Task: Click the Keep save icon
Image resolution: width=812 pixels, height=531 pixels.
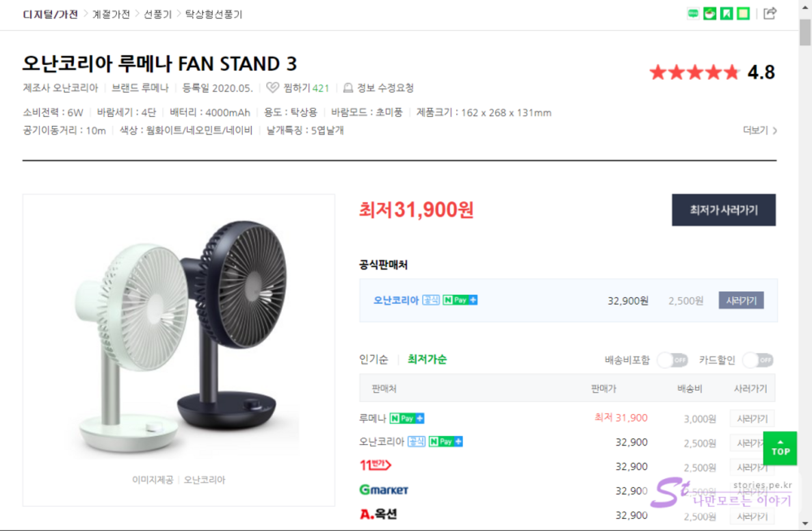Action: click(x=726, y=14)
